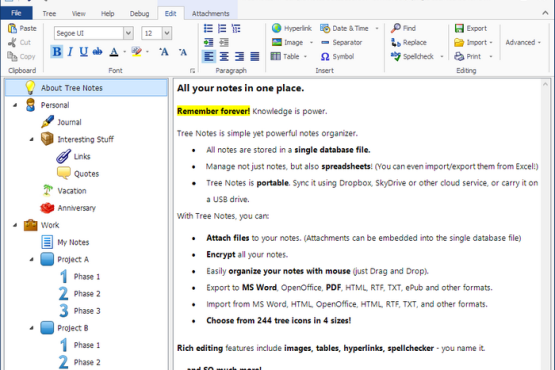Collapse the Project A node
Screen dimensions: 555x370
[32, 260]
